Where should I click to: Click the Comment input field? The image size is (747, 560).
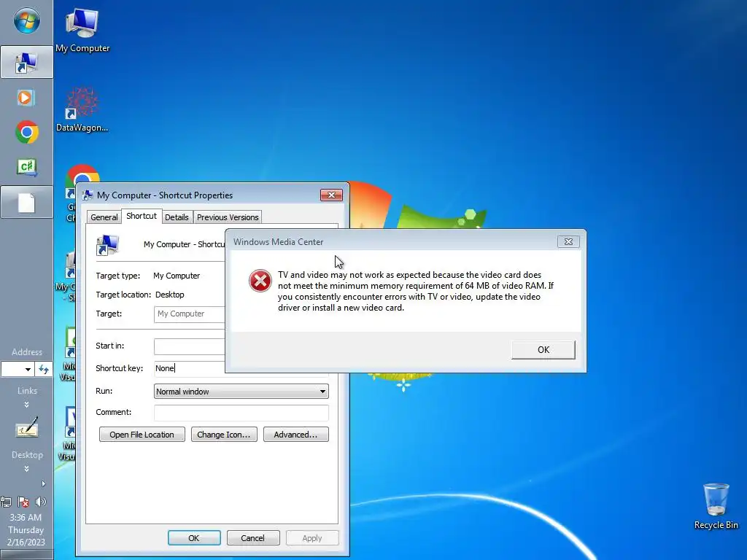click(x=241, y=413)
